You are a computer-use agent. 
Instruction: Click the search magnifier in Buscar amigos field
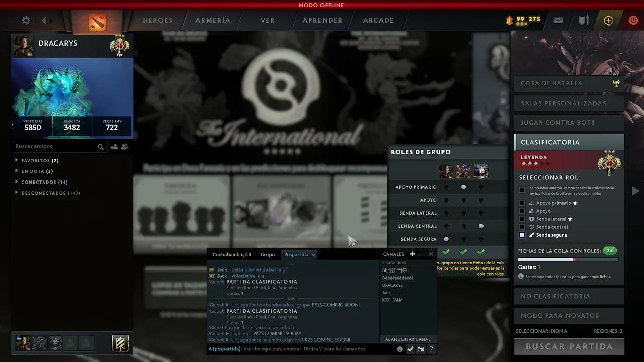pos(101,147)
